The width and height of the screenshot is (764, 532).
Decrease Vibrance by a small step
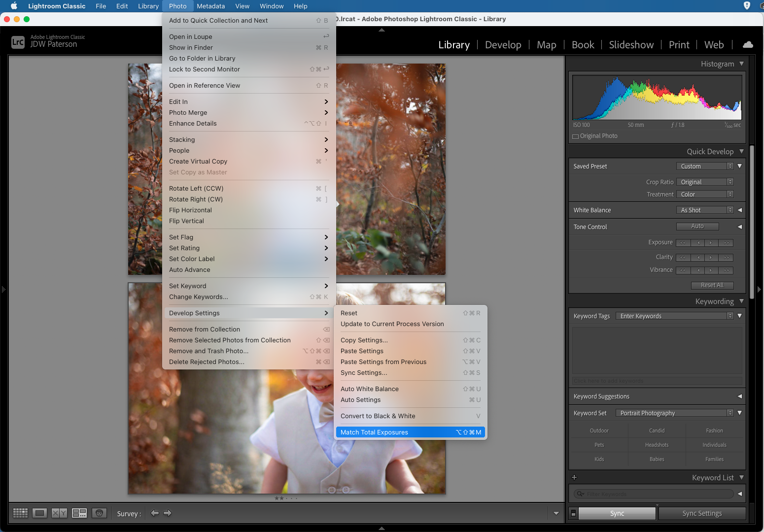tap(698, 270)
